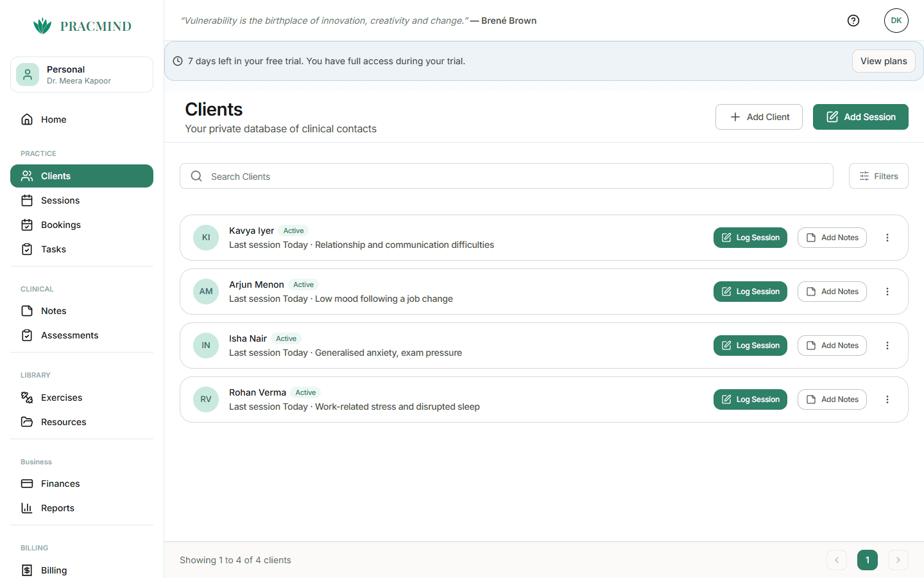Open Billing in sidebar
Image resolution: width=924 pixels, height=578 pixels.
(x=81, y=570)
